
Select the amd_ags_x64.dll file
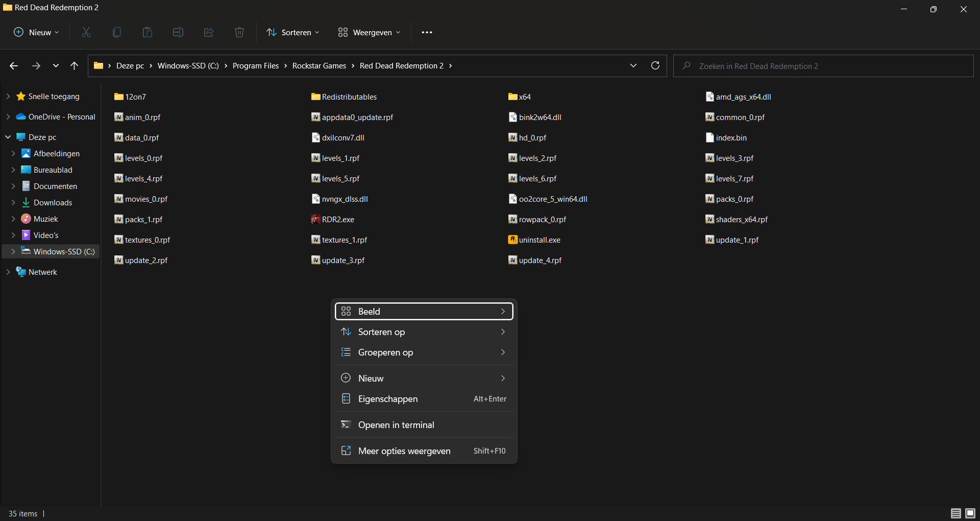[738, 97]
